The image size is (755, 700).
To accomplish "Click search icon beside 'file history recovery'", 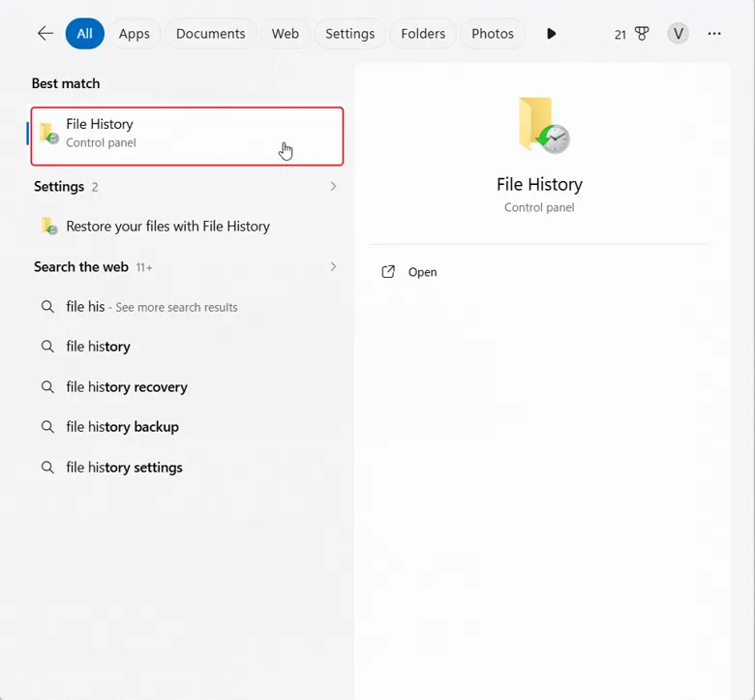I will (47, 387).
